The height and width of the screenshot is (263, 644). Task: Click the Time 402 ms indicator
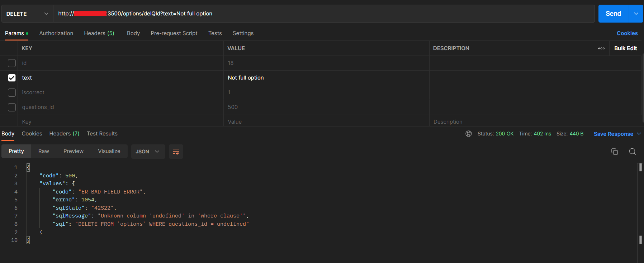[535, 134]
